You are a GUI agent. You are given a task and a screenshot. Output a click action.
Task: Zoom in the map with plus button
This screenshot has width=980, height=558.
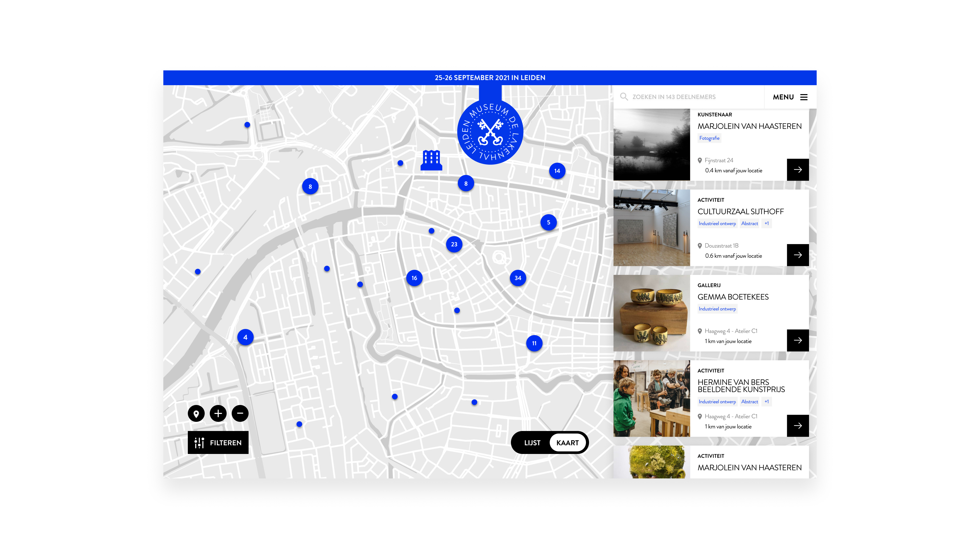click(218, 413)
